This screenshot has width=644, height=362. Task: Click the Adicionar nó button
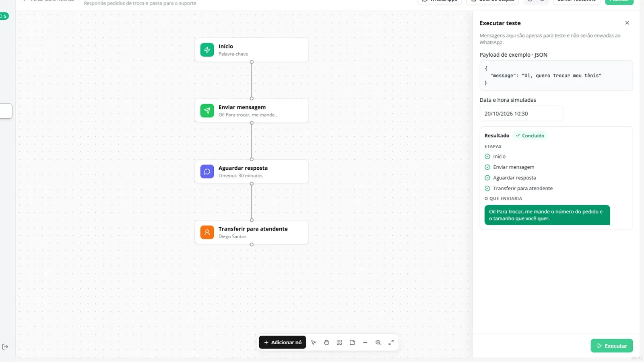(x=282, y=342)
